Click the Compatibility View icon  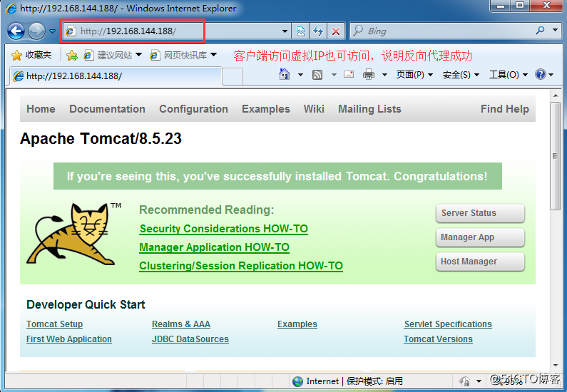pos(300,31)
